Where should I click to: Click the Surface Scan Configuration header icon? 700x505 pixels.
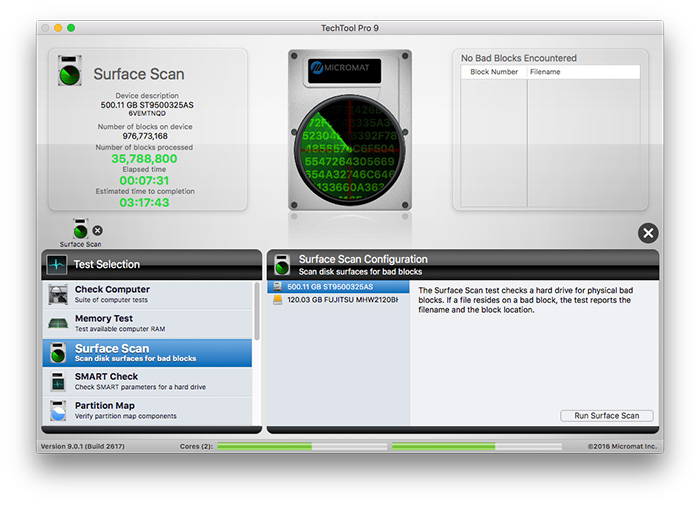click(x=282, y=264)
